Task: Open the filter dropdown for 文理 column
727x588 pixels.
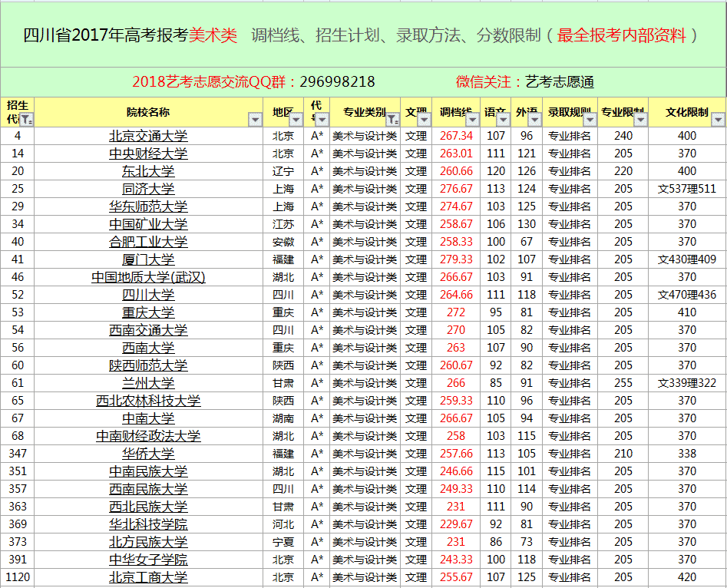Action: pyautogui.click(x=425, y=120)
